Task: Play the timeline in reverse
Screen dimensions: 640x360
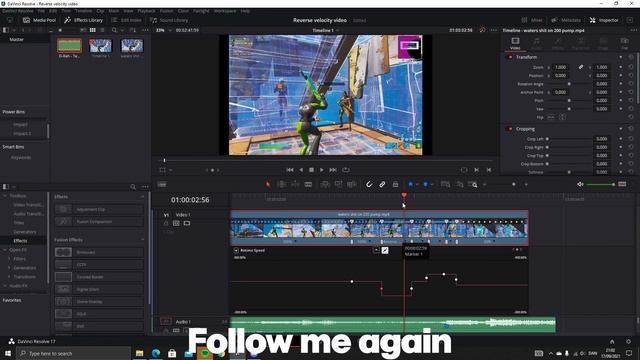Action: [301, 170]
